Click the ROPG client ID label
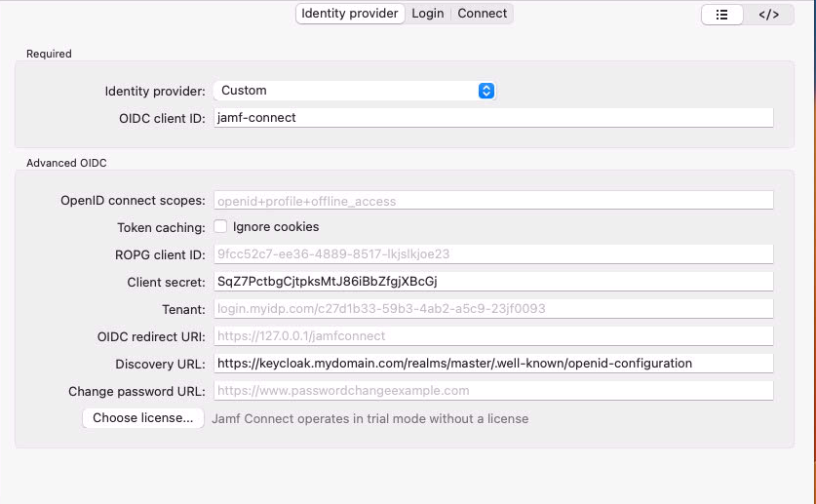The height and width of the screenshot is (504, 816). [160, 254]
